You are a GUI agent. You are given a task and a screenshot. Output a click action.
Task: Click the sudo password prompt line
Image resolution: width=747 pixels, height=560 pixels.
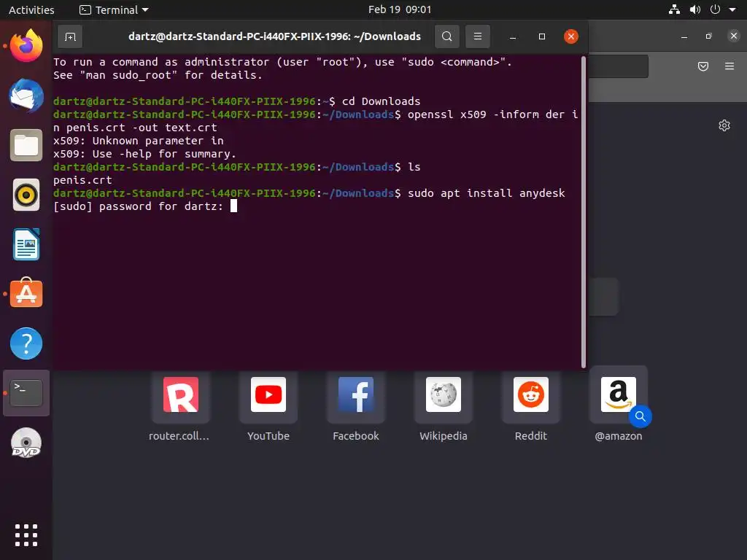click(145, 206)
